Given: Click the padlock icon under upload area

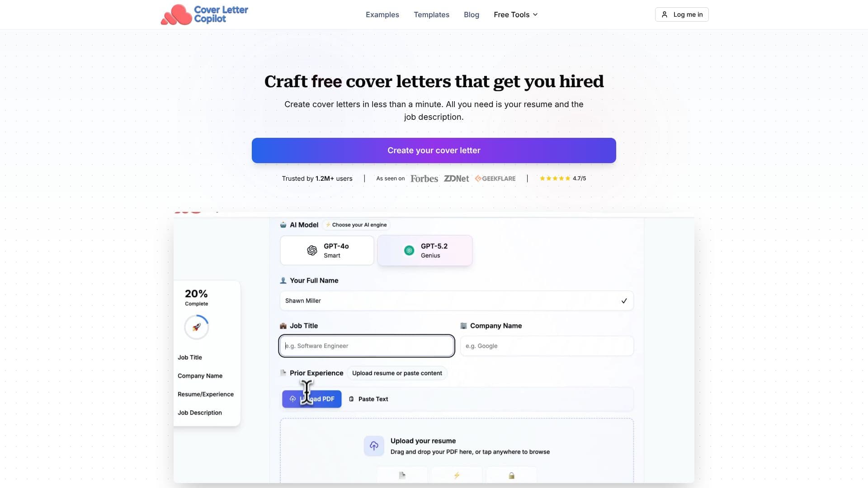Looking at the screenshot, I should click(511, 475).
